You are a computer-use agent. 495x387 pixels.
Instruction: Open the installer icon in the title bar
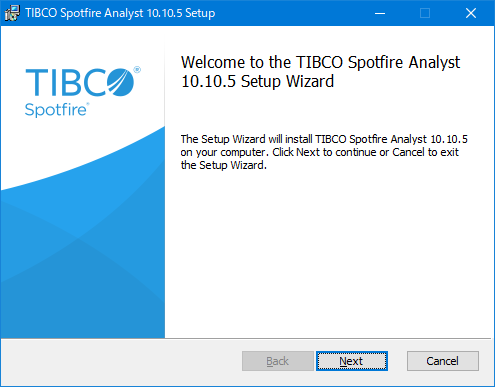(x=12, y=13)
